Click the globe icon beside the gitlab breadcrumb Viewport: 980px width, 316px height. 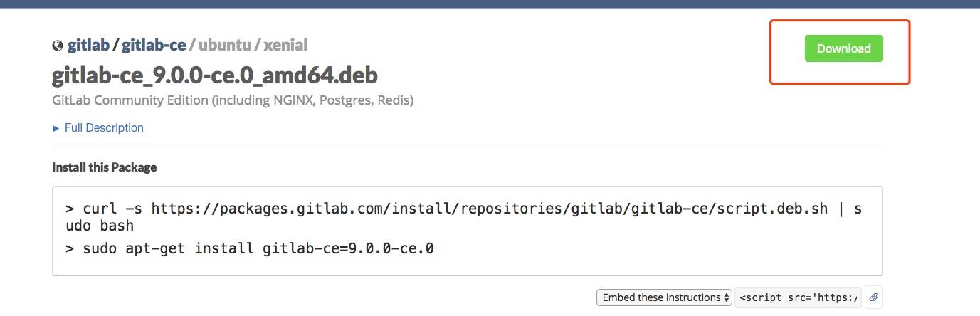(58, 46)
